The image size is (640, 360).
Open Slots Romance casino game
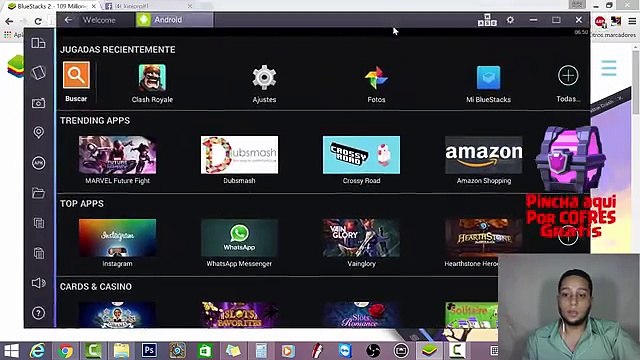click(x=361, y=315)
